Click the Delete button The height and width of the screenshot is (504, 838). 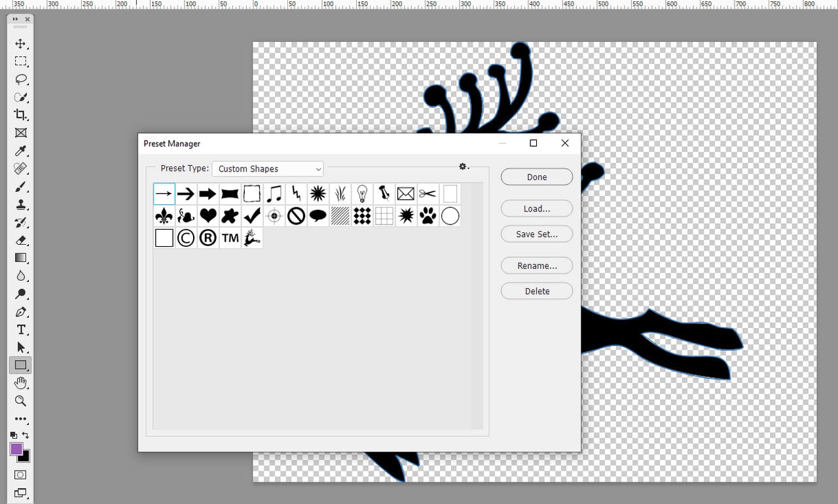(x=537, y=291)
